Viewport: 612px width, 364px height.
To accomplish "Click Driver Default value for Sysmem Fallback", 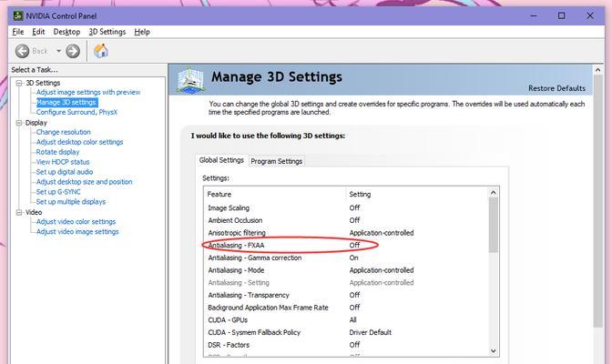I will click(x=370, y=333).
